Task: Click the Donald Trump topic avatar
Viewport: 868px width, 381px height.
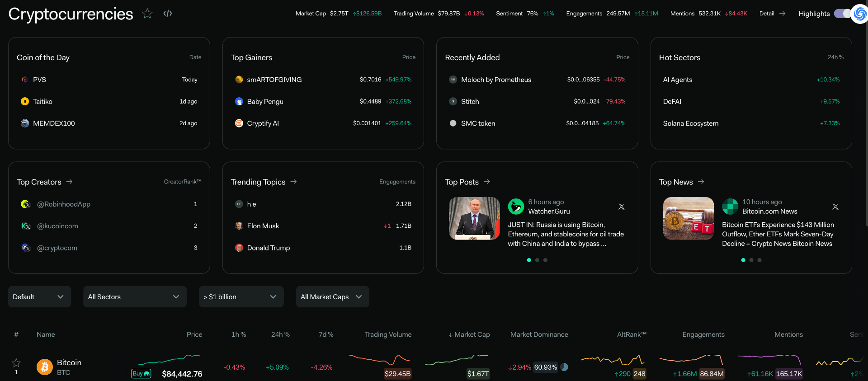Action: tap(239, 247)
